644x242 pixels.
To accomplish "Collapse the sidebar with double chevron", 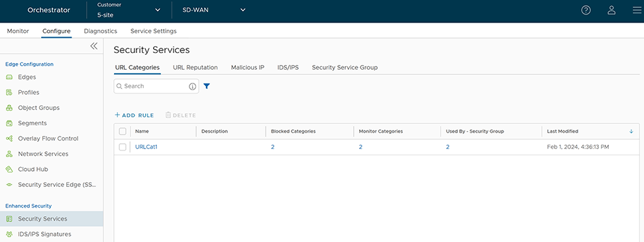I will (93, 46).
